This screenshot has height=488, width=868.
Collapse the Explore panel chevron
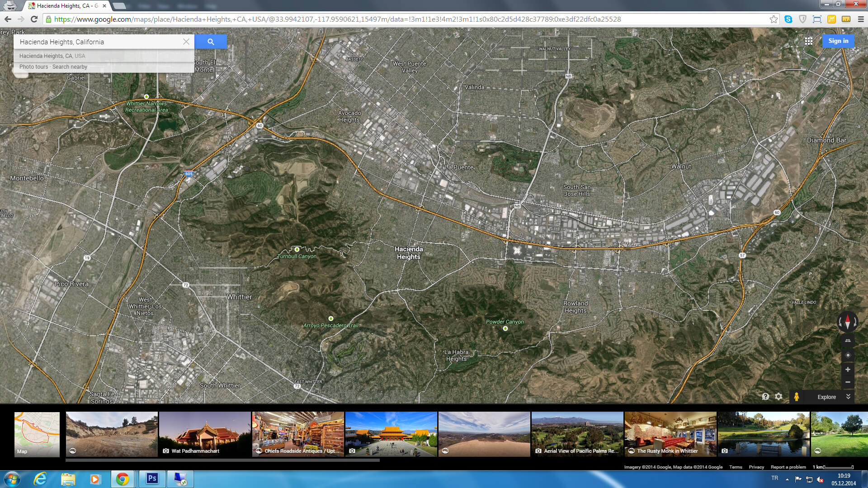coord(848,397)
